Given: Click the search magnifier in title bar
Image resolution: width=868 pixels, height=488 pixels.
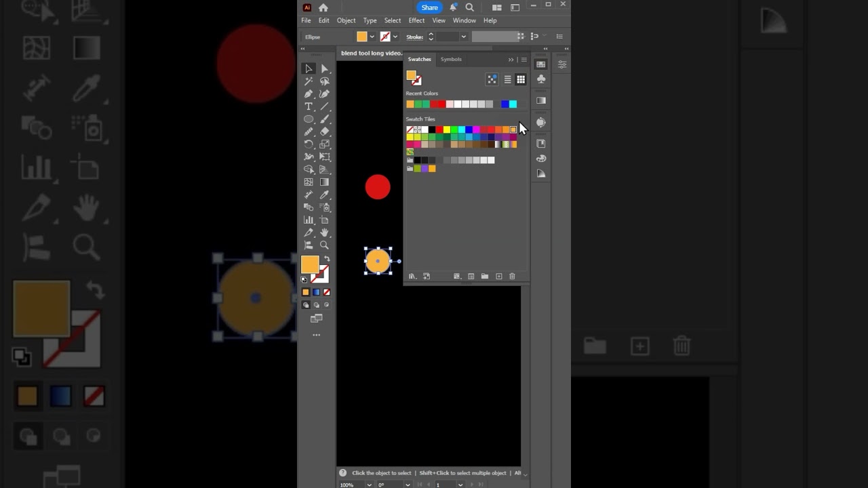Looking at the screenshot, I should coord(469,7).
